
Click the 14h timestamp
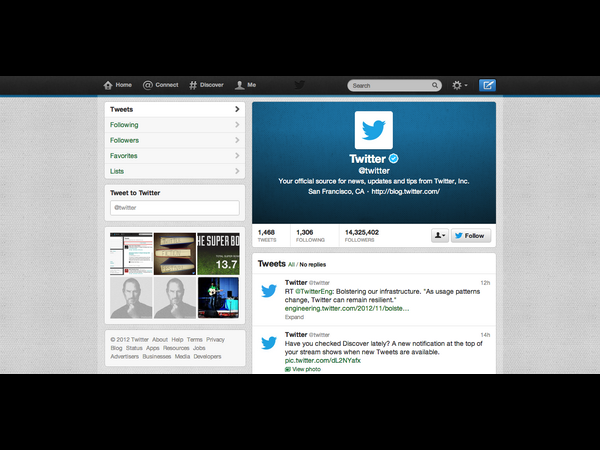(x=485, y=335)
